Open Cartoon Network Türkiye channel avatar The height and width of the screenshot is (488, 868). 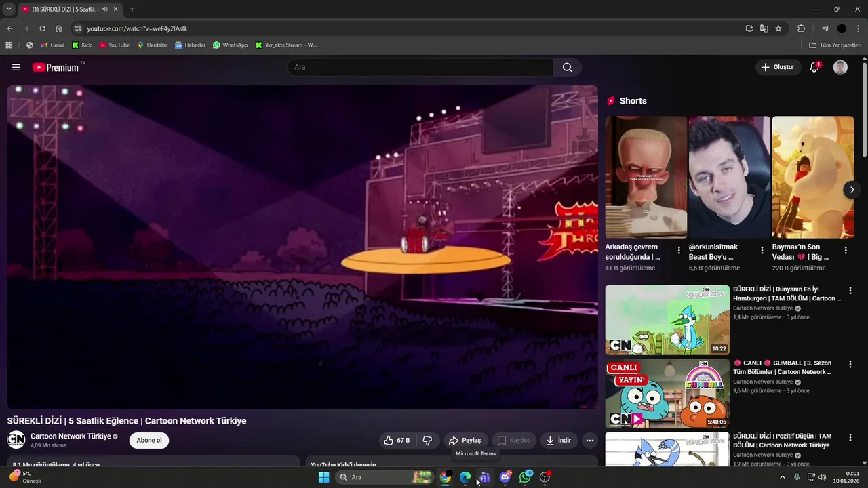pyautogui.click(x=16, y=440)
